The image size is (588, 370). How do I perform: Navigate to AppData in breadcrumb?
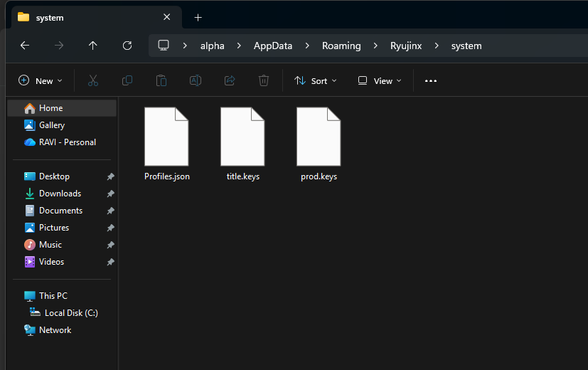tap(272, 46)
